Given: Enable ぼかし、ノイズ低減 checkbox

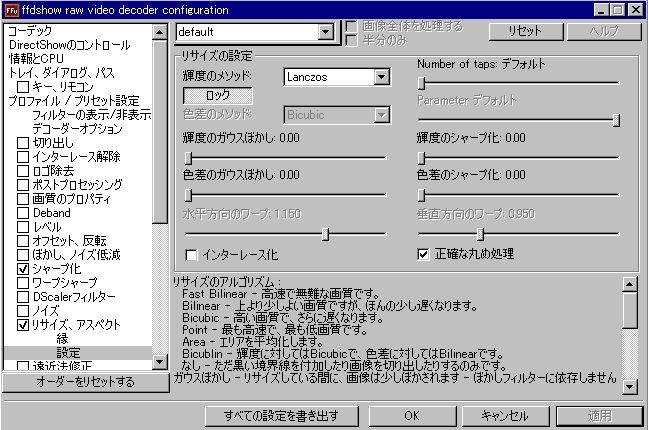Looking at the screenshot, I should (23, 255).
